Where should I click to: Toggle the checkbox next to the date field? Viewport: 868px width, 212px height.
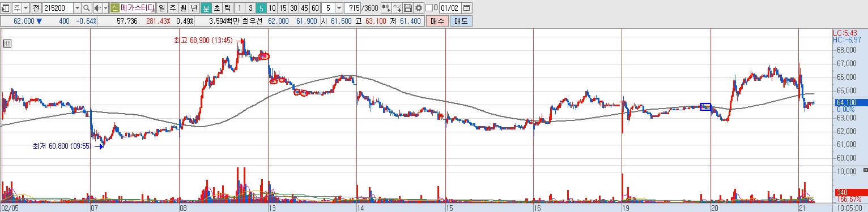click(x=428, y=8)
